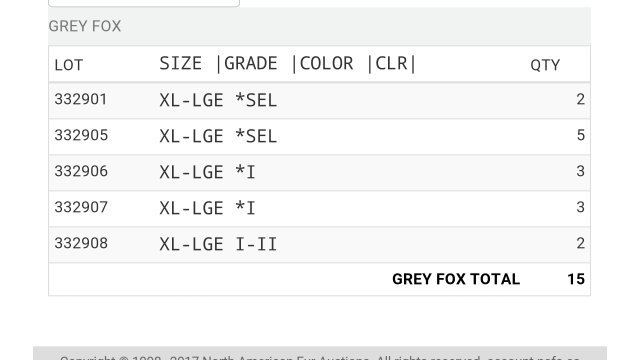Click the total value 15
This screenshot has height=360, width=640.
tap(576, 279)
